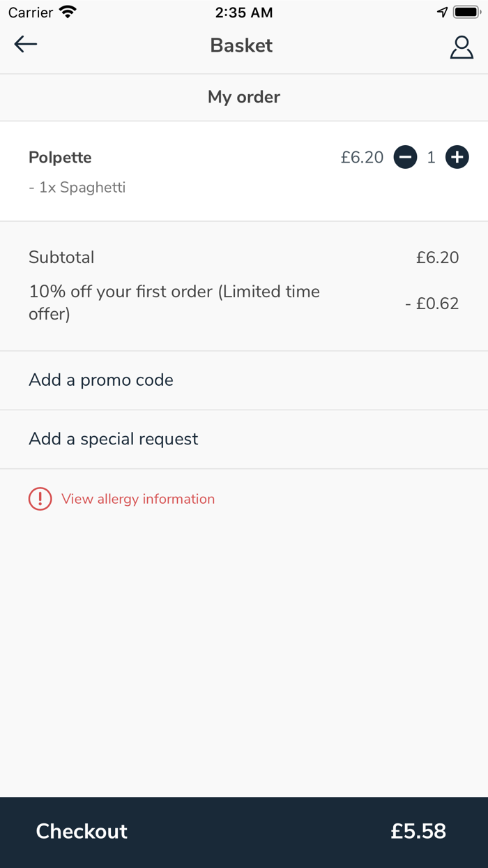
Task: Decrease Polpette quantity with minus button
Action: click(405, 158)
